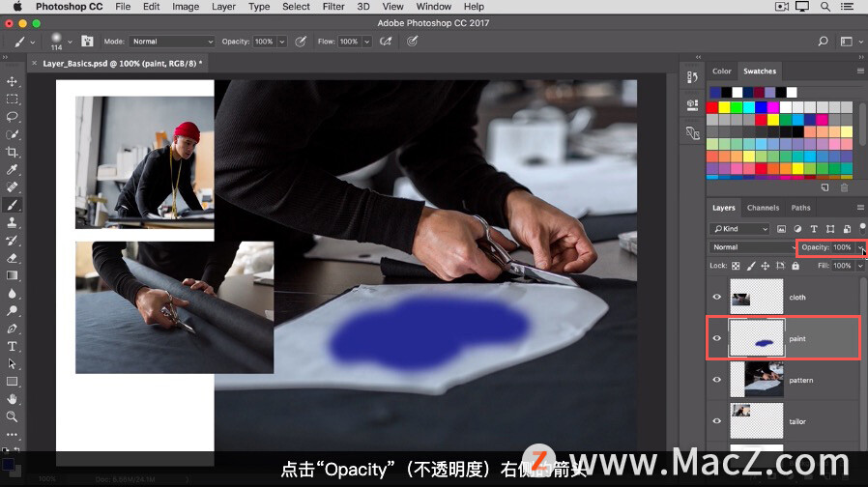Toggle lock all padlock
868x487 pixels.
click(796, 266)
